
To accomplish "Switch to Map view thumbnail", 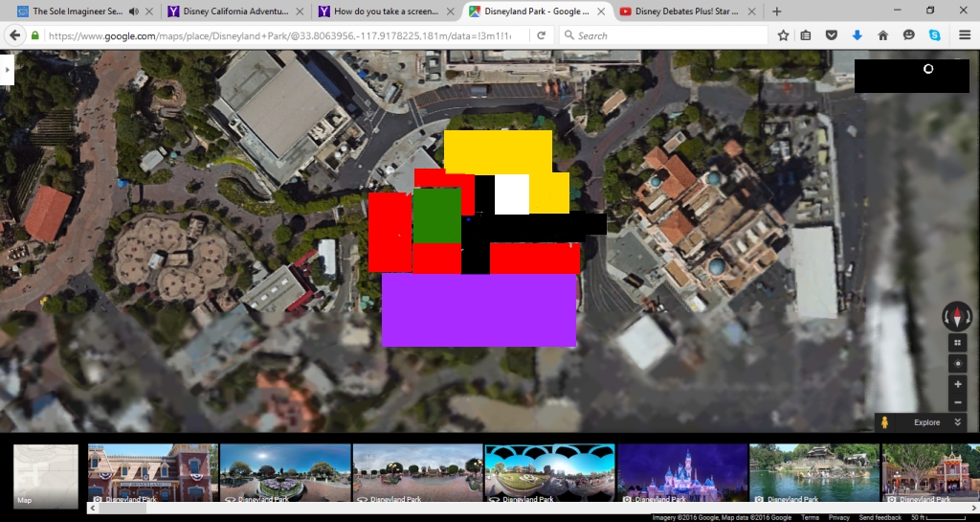I will point(46,474).
